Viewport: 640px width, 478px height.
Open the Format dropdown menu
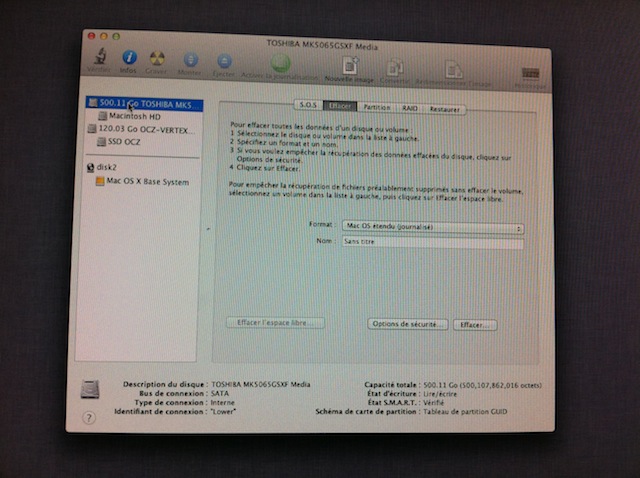pyautogui.click(x=433, y=227)
